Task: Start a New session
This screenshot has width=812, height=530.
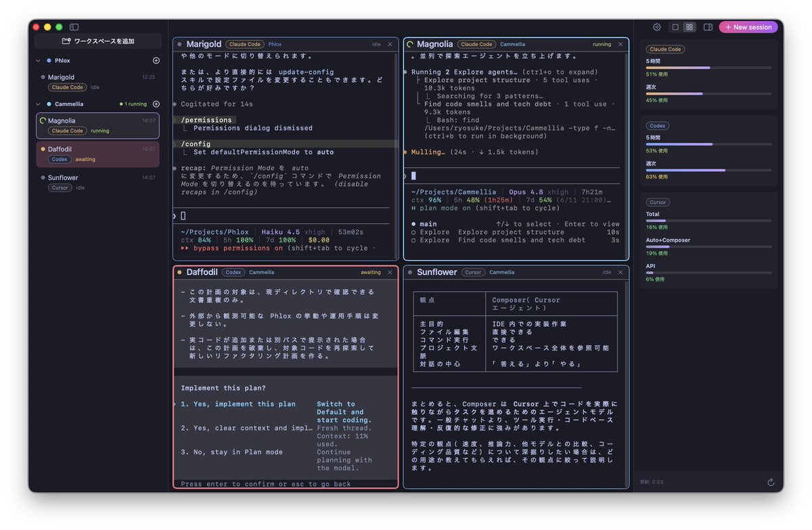Action: click(x=748, y=27)
